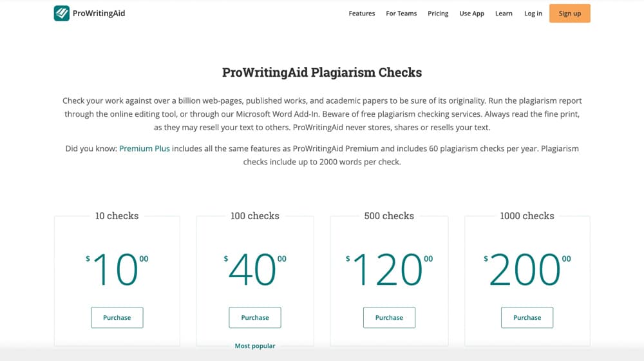Click the $120.00 price figure
Image resolution: width=644 pixels, height=361 pixels.
pos(389,269)
